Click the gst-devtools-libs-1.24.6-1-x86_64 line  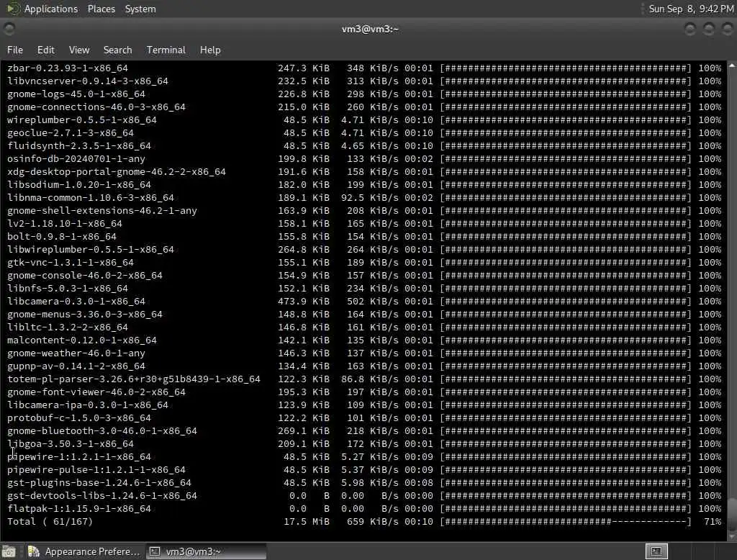[x=364, y=496]
